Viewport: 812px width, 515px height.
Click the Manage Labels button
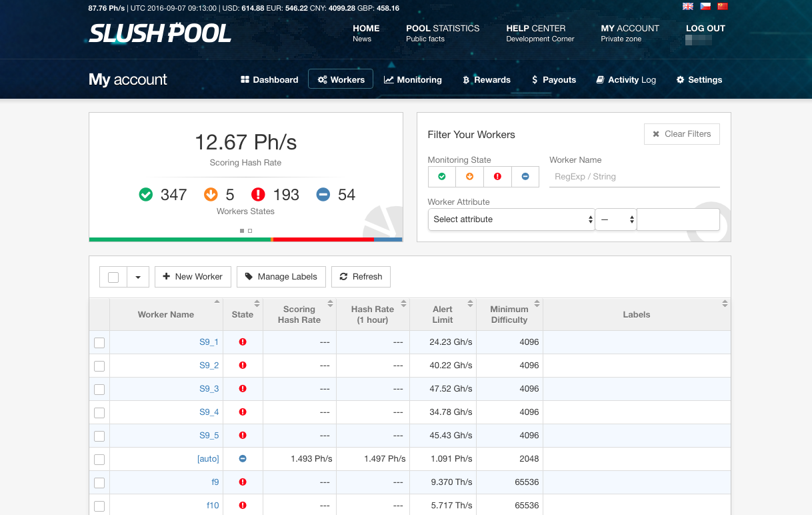click(x=281, y=276)
